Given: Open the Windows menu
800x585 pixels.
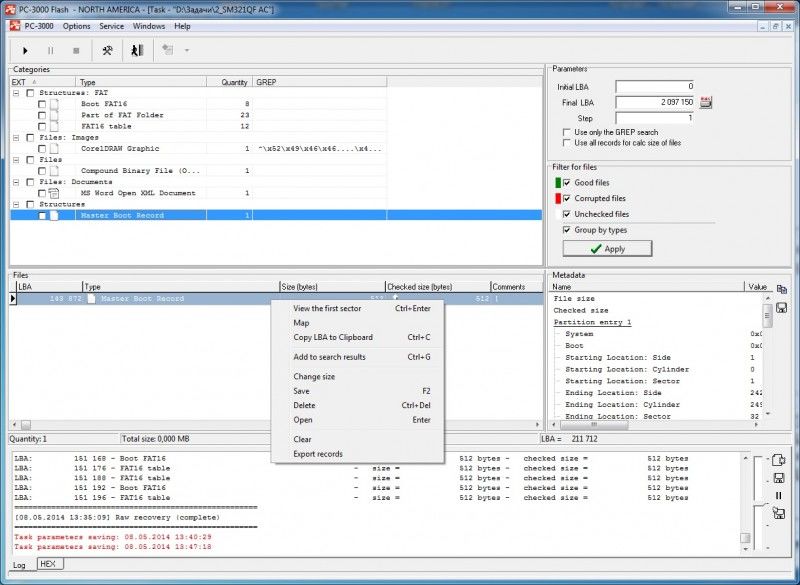Looking at the screenshot, I should tap(149, 26).
